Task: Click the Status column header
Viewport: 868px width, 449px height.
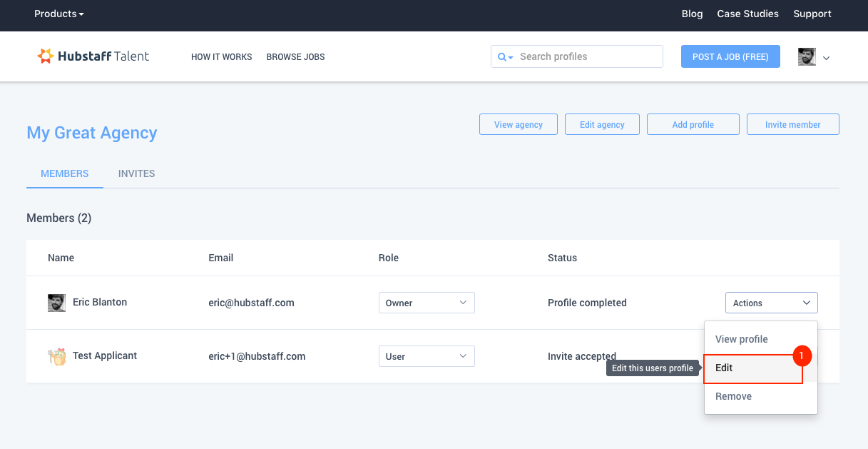Action: coord(562,258)
